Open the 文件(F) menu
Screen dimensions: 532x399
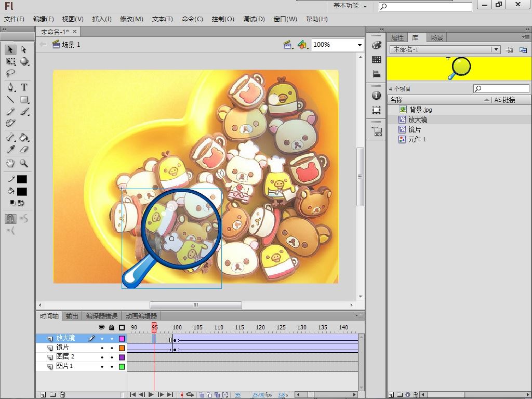pos(14,19)
